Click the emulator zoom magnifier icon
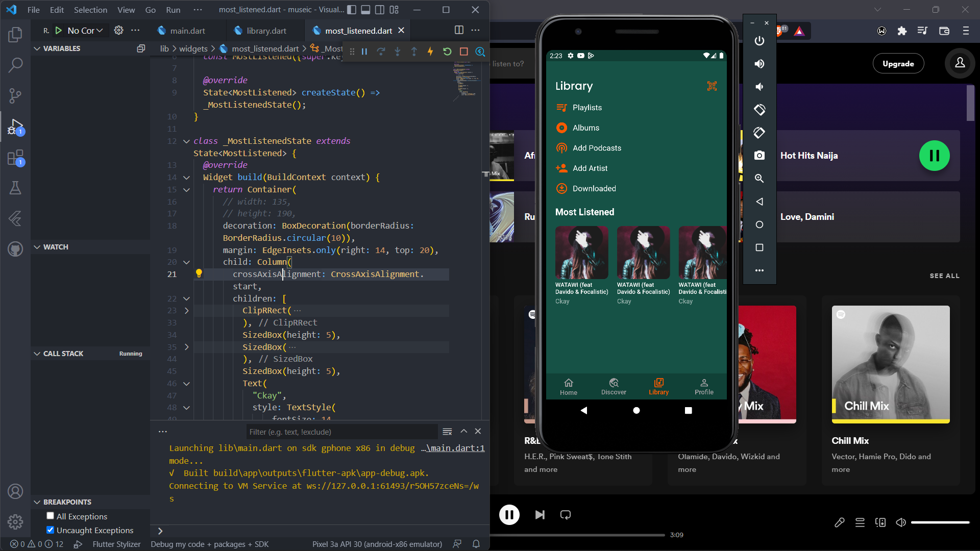The height and width of the screenshot is (551, 980). coord(759,179)
